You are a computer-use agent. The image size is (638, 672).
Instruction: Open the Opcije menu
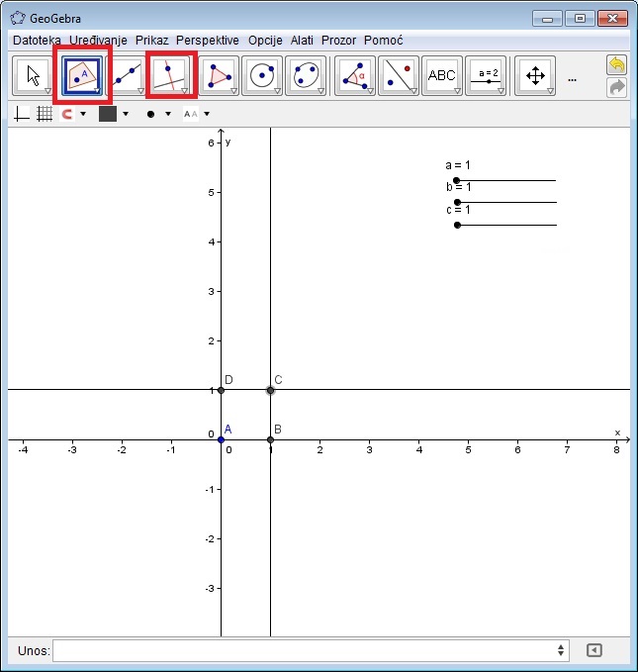[x=265, y=41]
